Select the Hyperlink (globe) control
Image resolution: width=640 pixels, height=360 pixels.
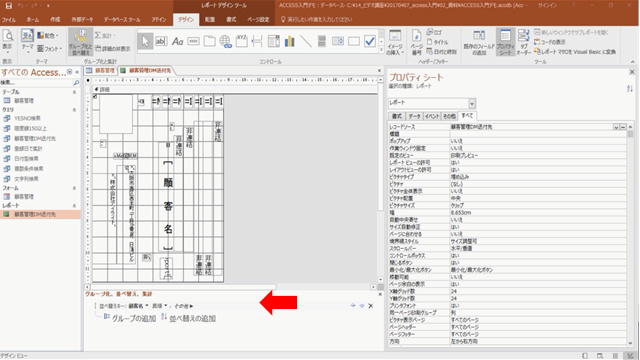225,41
